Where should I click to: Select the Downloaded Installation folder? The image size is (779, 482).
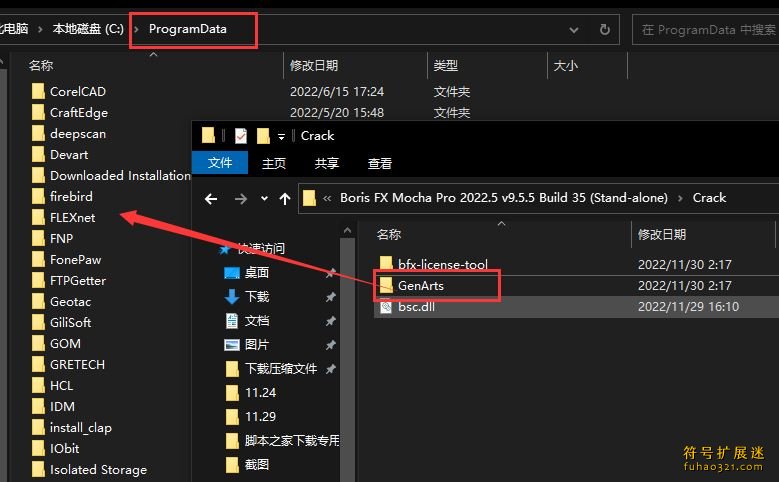coord(111,175)
